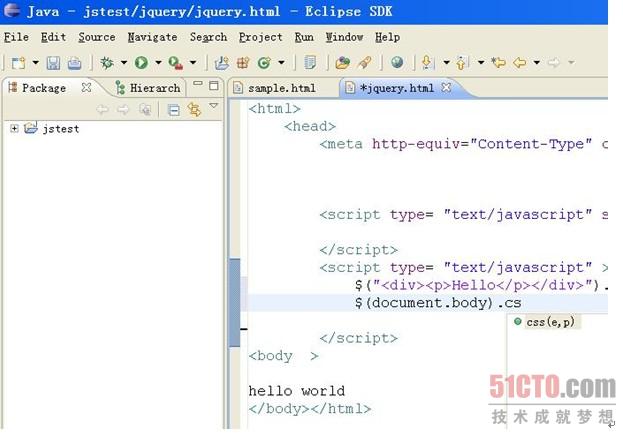Viewport: 623px width, 433px height.
Task: Click the New file toolbar icon
Action: pyautogui.click(x=18, y=63)
